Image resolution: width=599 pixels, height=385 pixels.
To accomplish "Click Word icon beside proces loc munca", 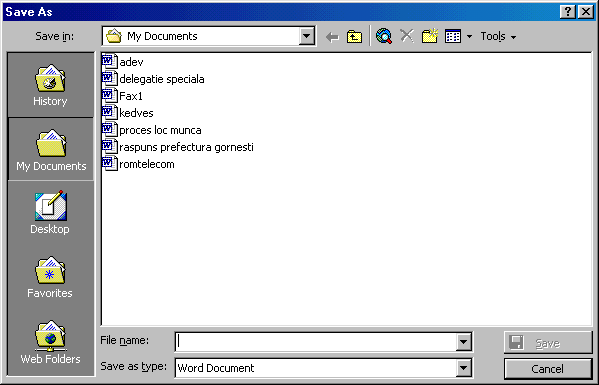I will click(110, 130).
